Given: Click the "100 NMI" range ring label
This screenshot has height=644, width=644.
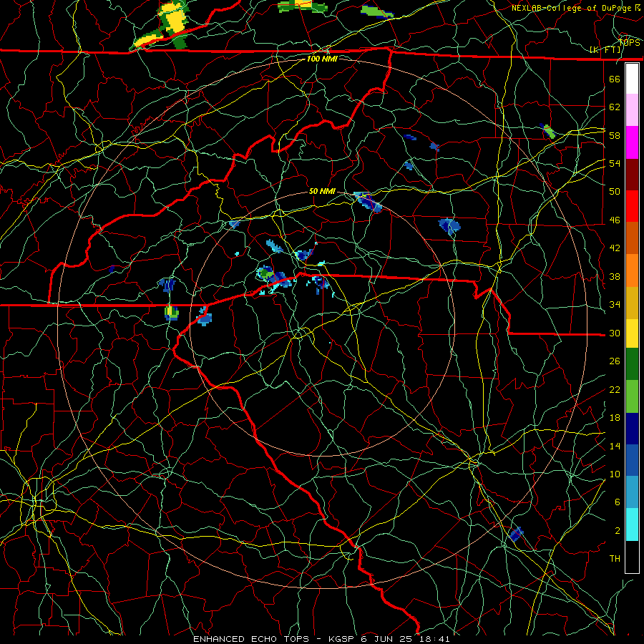Looking at the screenshot, I should tap(322, 59).
